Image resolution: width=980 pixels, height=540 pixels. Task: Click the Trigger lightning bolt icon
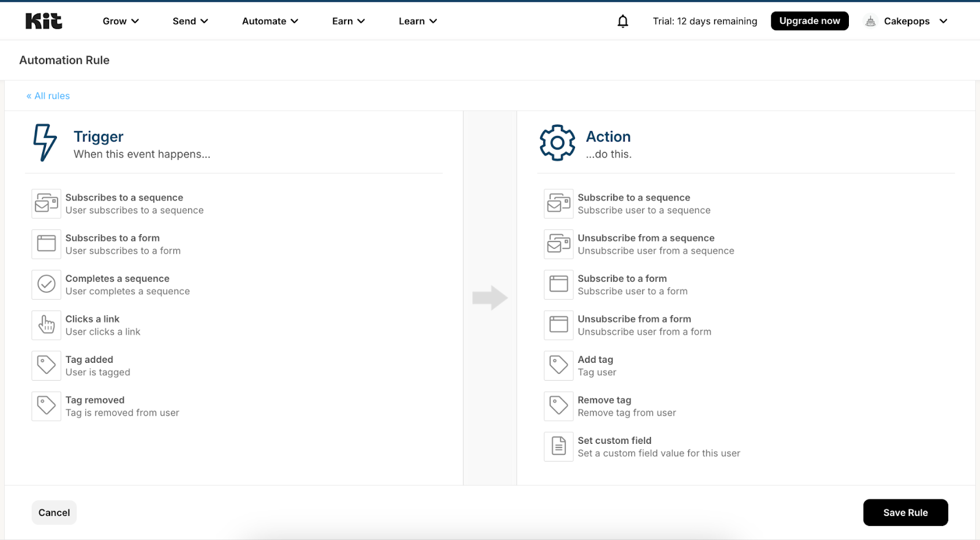coord(45,143)
